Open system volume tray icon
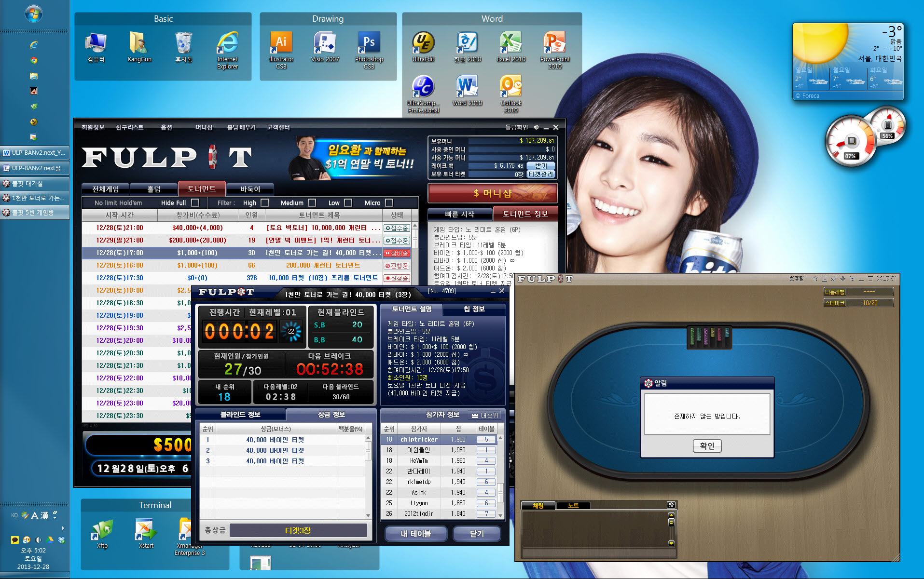This screenshot has width=924, height=579. [x=38, y=540]
